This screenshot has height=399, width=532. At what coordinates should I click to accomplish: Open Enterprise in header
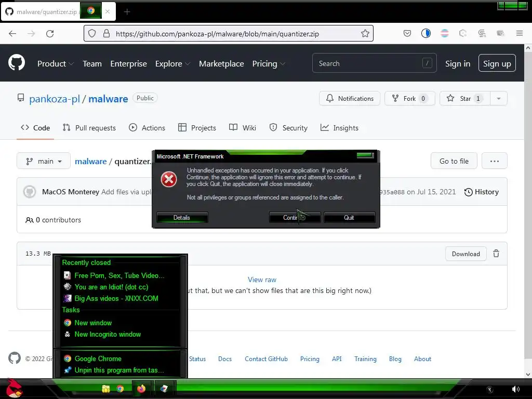[129, 63]
